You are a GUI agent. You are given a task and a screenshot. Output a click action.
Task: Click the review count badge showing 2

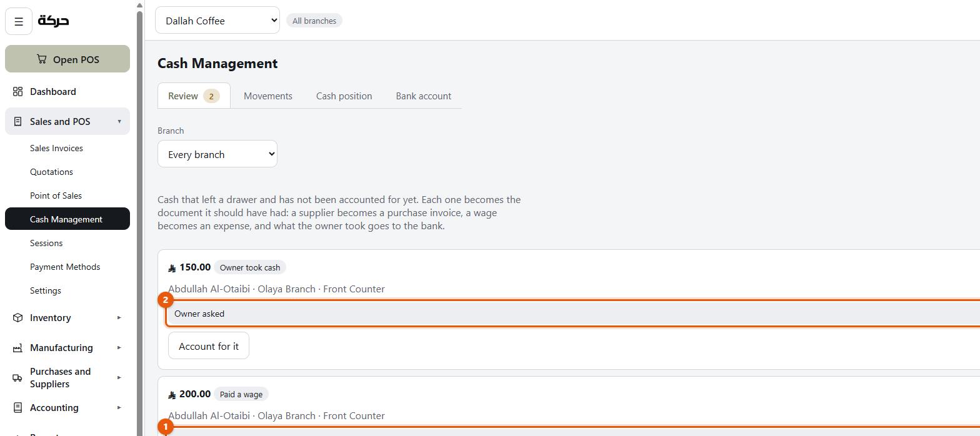click(x=211, y=96)
